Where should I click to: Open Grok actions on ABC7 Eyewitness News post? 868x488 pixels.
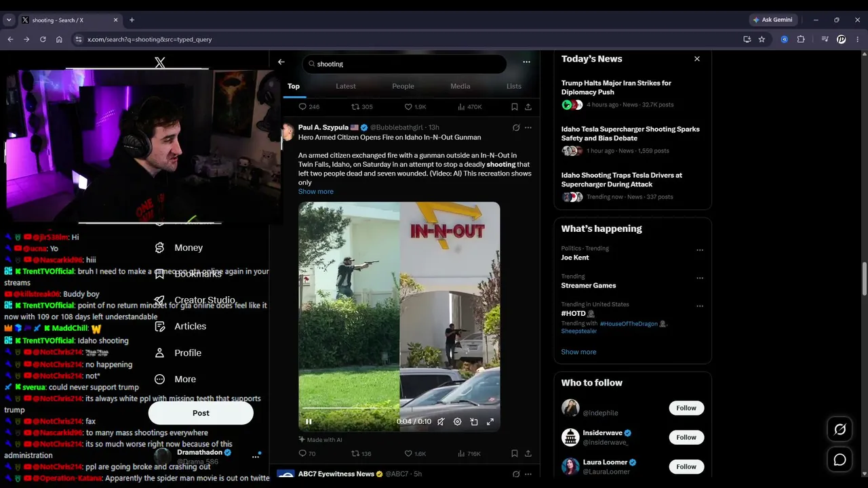tap(516, 474)
